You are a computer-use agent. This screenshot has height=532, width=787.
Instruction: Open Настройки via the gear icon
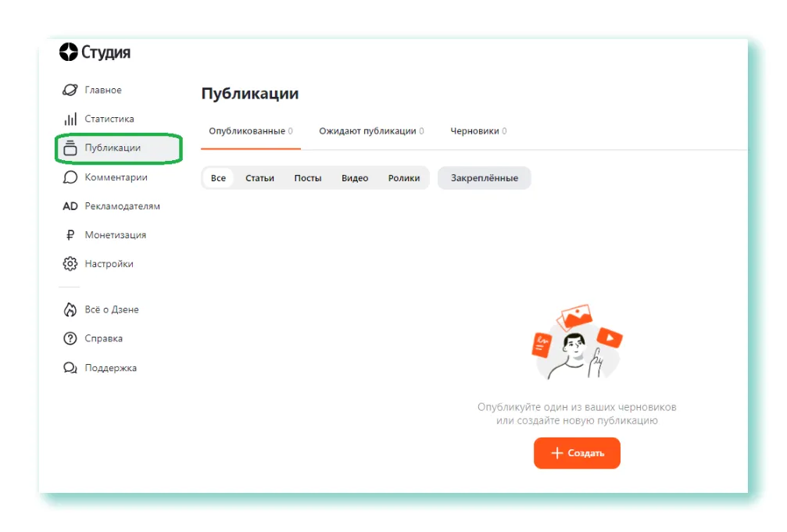pyautogui.click(x=70, y=264)
